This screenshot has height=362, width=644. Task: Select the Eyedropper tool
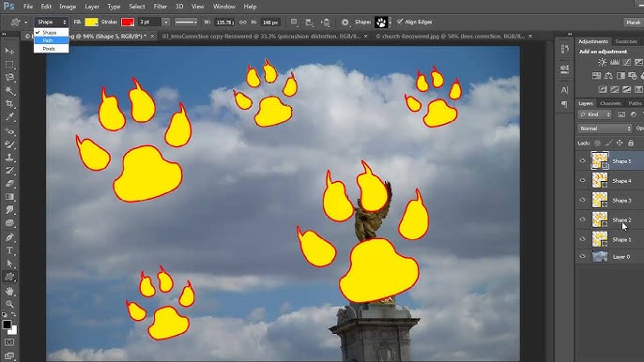(x=9, y=117)
